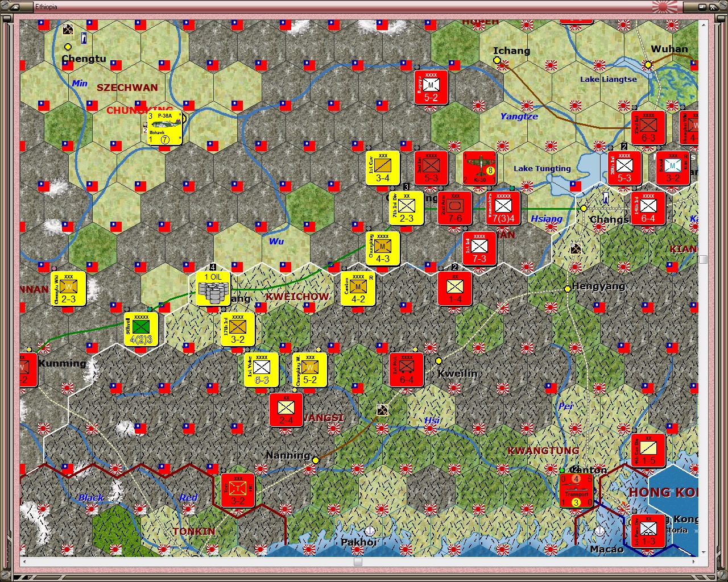Screen dimensions: 728x582
Task: Click the factory icon north of Nanning
Action: point(383,410)
